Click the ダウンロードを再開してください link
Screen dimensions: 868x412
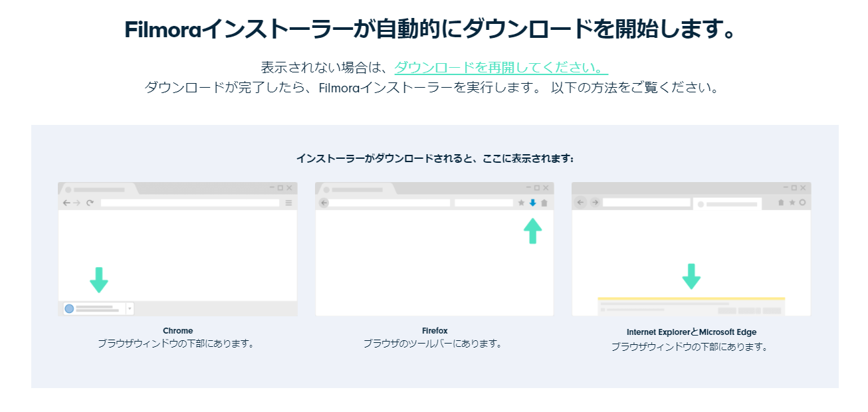(x=501, y=68)
